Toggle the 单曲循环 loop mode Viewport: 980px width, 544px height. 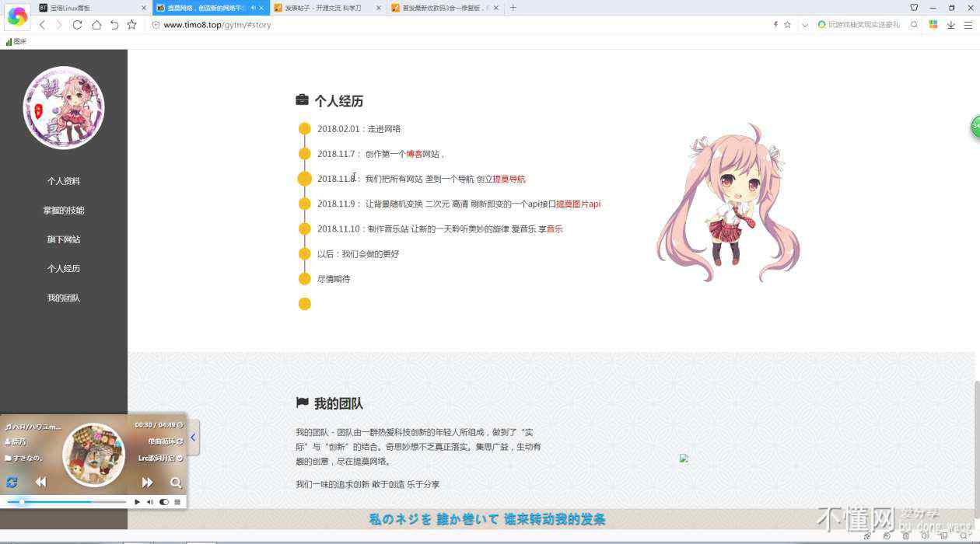pyautogui.click(x=166, y=441)
